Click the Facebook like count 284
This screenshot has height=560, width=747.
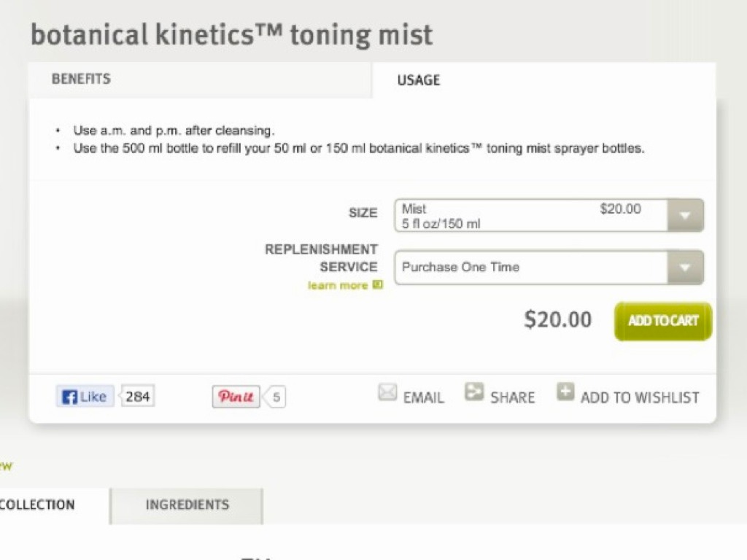[137, 397]
